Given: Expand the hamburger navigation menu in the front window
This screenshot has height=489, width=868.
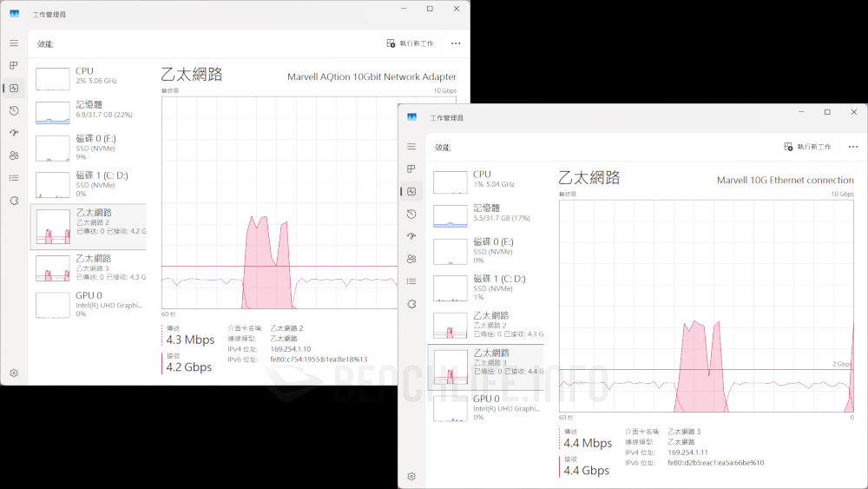Looking at the screenshot, I should (411, 147).
